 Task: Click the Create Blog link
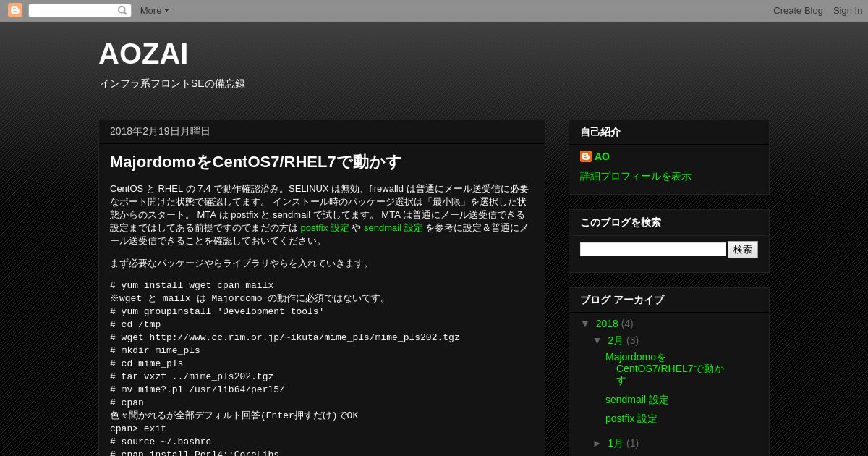tap(798, 10)
